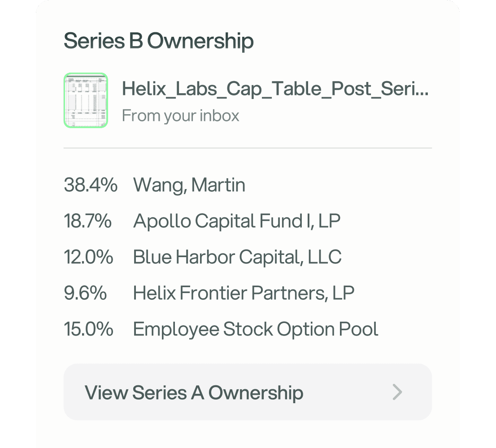Click the chevron arrow on View Series A Ownership

tap(397, 392)
